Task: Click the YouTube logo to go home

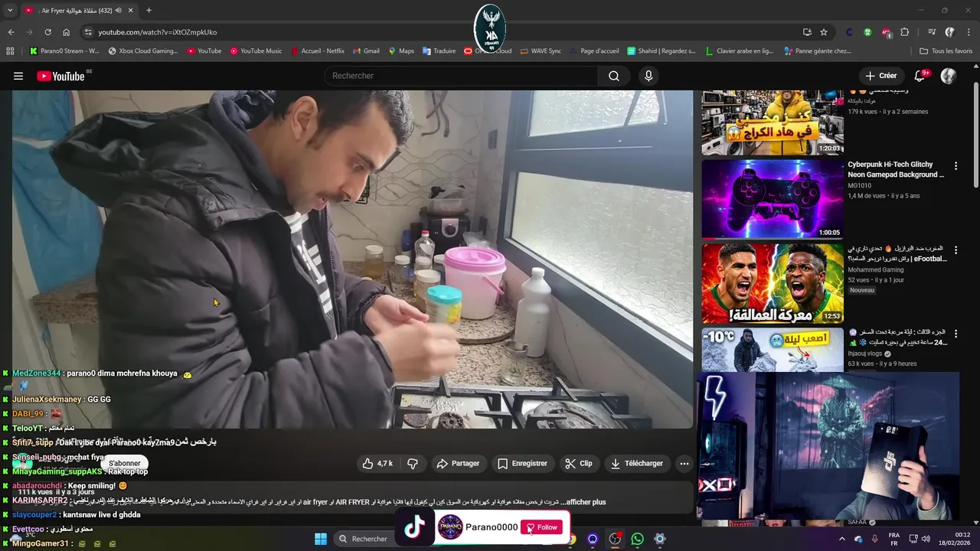Action: click(60, 76)
